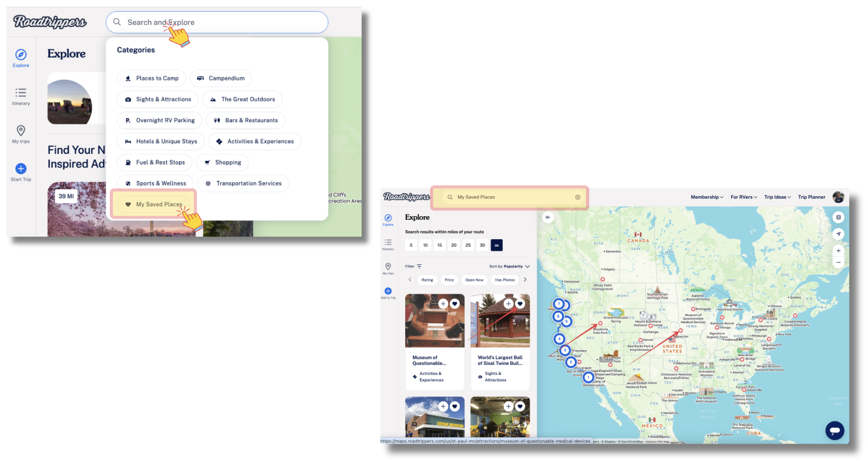Open Itinerary in the left screenshot's sidebar
The width and height of the screenshot is (868, 463).
21,96
